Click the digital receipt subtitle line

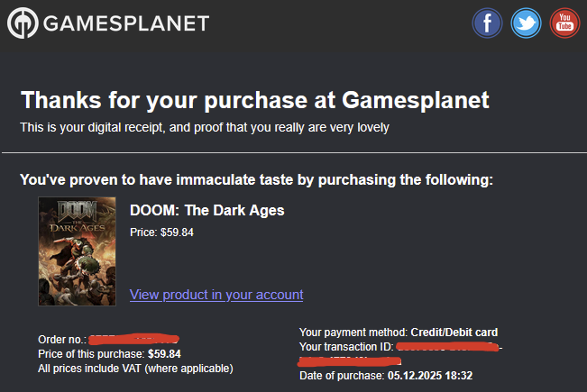205,128
